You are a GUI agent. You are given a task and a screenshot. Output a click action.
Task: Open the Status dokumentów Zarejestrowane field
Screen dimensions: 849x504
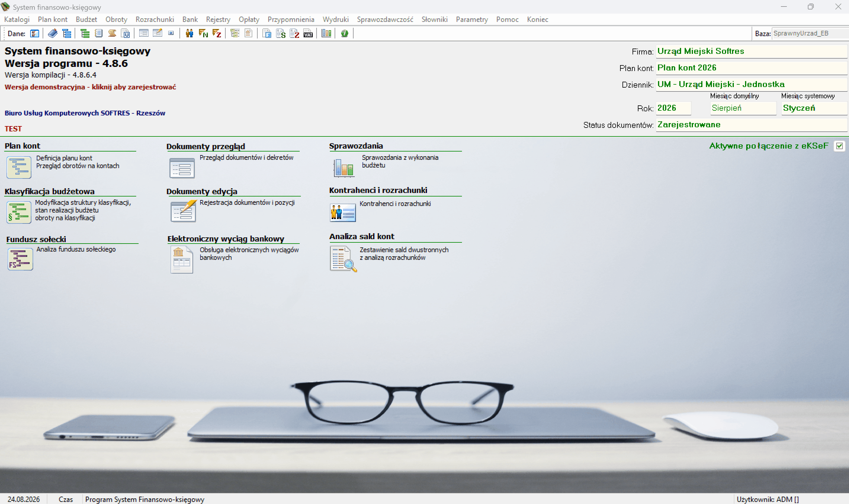(x=751, y=125)
